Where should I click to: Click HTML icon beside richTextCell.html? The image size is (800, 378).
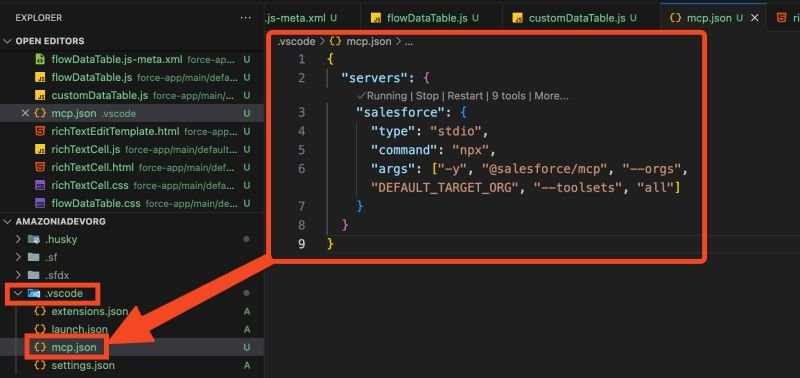pyautogui.click(x=40, y=167)
